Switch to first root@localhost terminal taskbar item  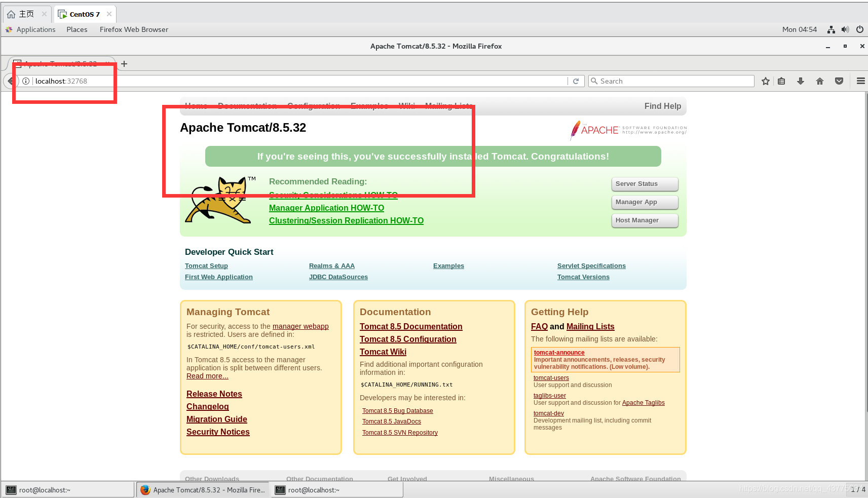pyautogui.click(x=68, y=490)
